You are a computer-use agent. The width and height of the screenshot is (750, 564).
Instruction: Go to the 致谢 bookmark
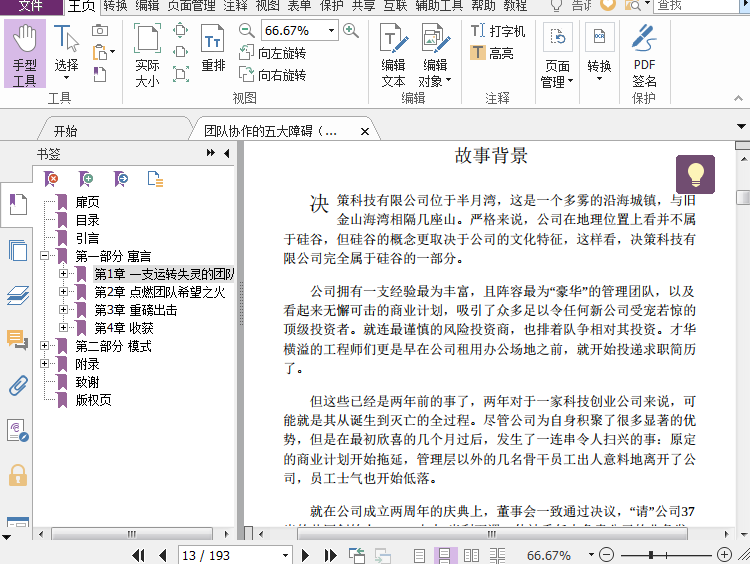[x=88, y=382]
